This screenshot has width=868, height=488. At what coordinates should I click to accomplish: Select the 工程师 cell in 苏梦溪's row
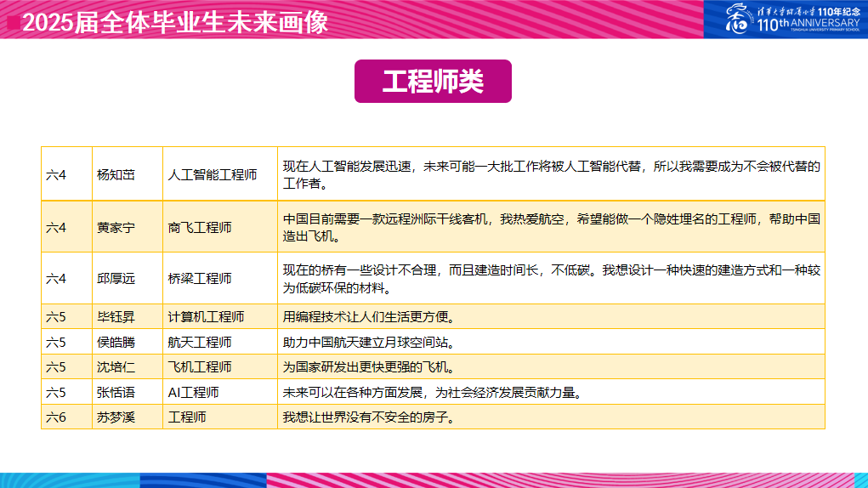[220, 417]
